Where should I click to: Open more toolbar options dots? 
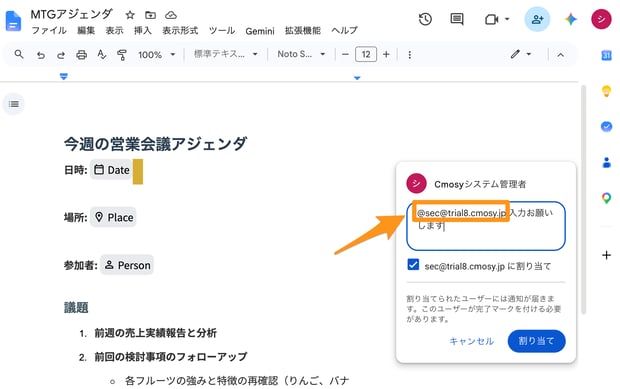[410, 55]
